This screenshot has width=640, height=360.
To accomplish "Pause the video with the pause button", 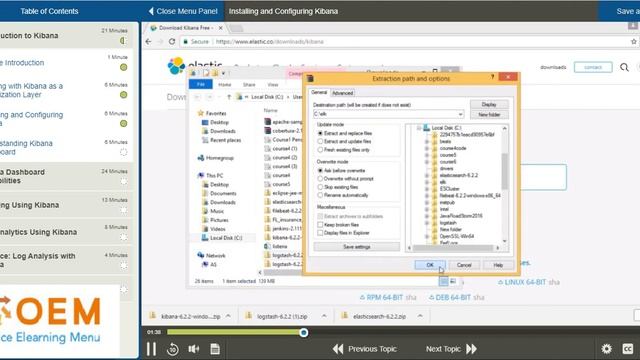I will 151,349.
